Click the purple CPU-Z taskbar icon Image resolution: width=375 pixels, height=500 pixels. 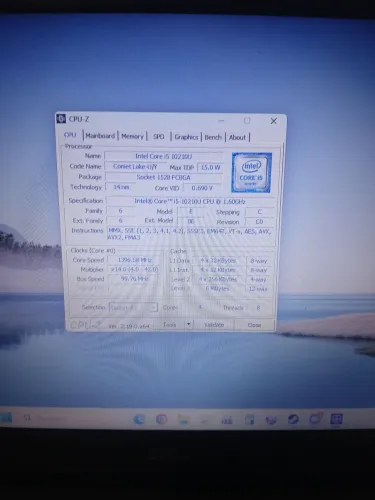click(x=336, y=419)
